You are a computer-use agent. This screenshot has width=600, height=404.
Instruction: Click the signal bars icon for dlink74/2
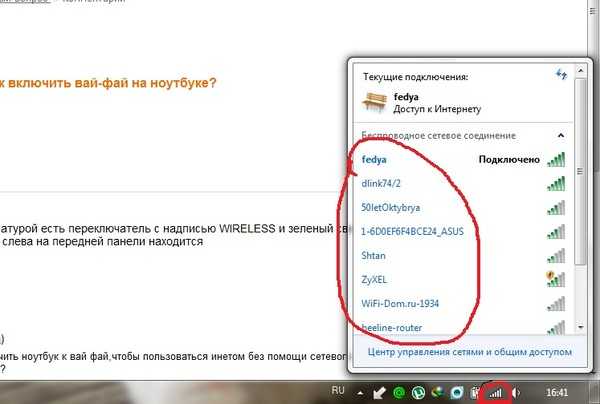(556, 184)
